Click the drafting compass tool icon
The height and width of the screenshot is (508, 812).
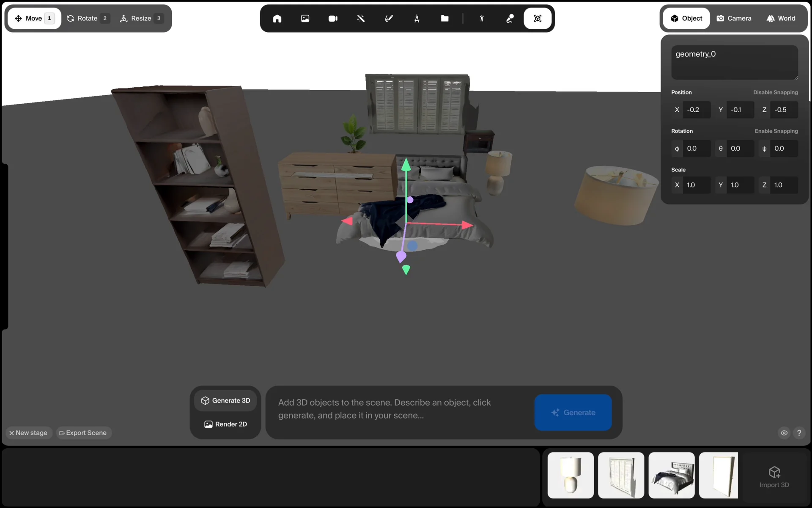click(x=417, y=19)
